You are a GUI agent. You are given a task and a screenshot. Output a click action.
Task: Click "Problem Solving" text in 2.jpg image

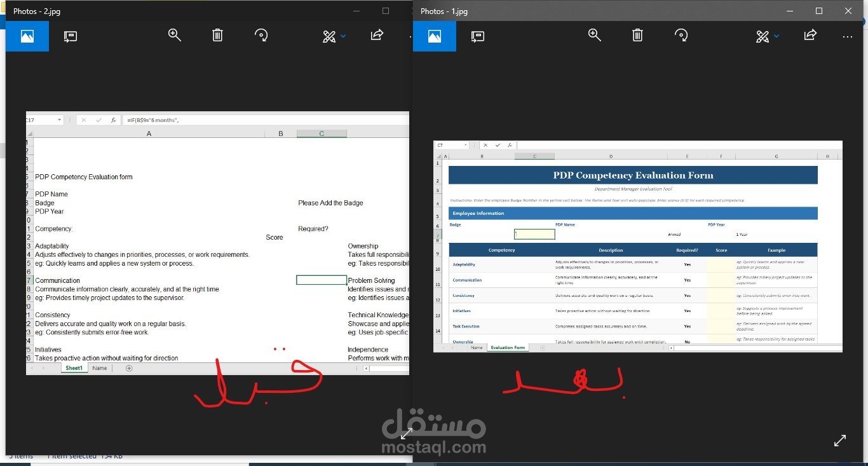pos(371,280)
